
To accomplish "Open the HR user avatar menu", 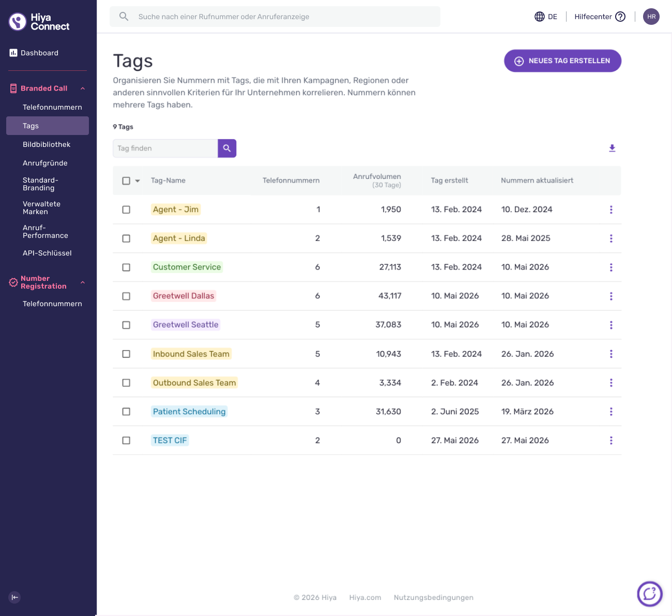I will (x=651, y=17).
